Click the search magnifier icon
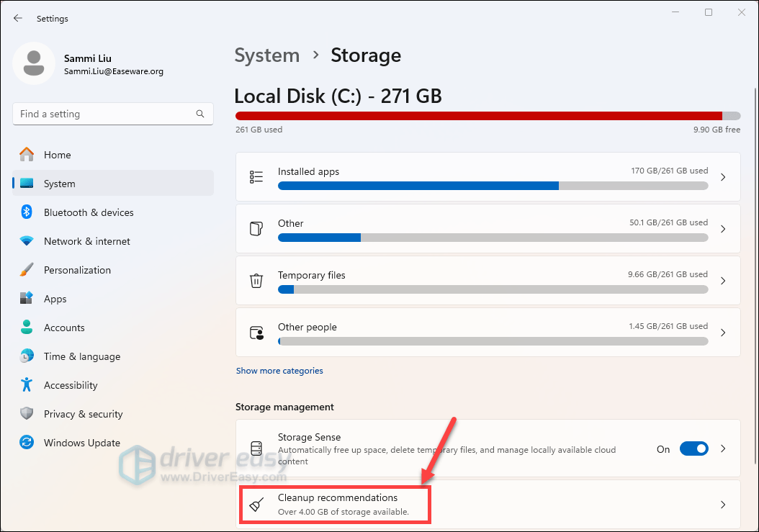This screenshot has height=532, width=759. point(200,114)
